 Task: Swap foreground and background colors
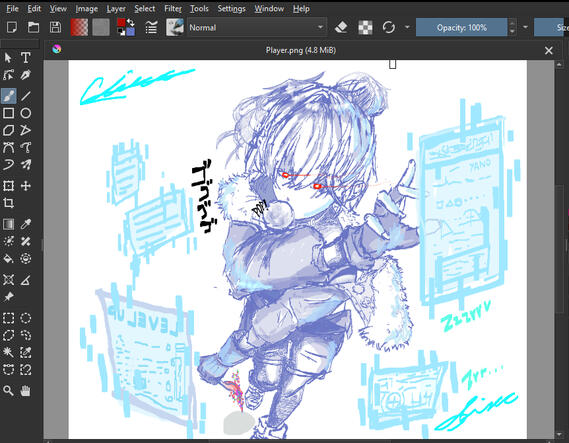[x=131, y=23]
